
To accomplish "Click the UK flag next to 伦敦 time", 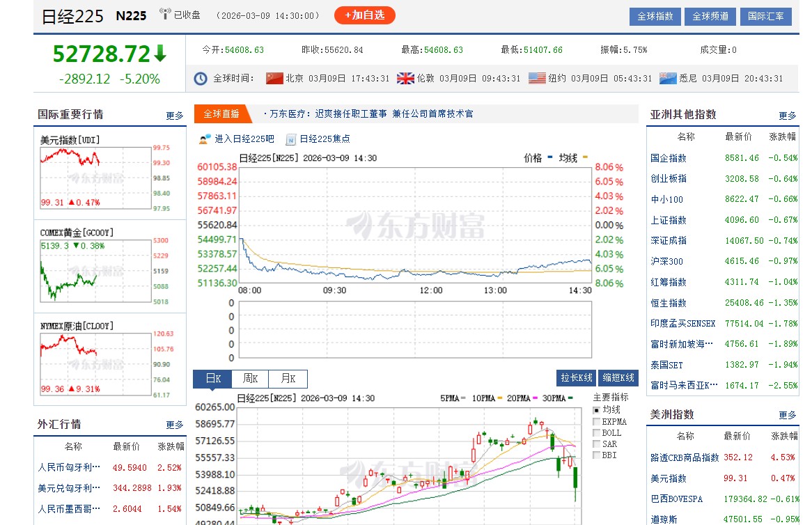I will pyautogui.click(x=405, y=79).
